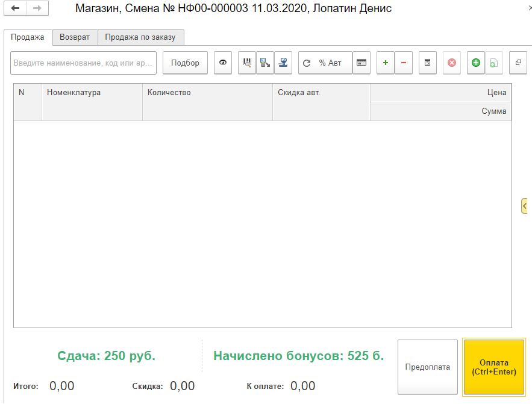532x404 pixels.
Task: Click the N column header
Action: (28, 102)
